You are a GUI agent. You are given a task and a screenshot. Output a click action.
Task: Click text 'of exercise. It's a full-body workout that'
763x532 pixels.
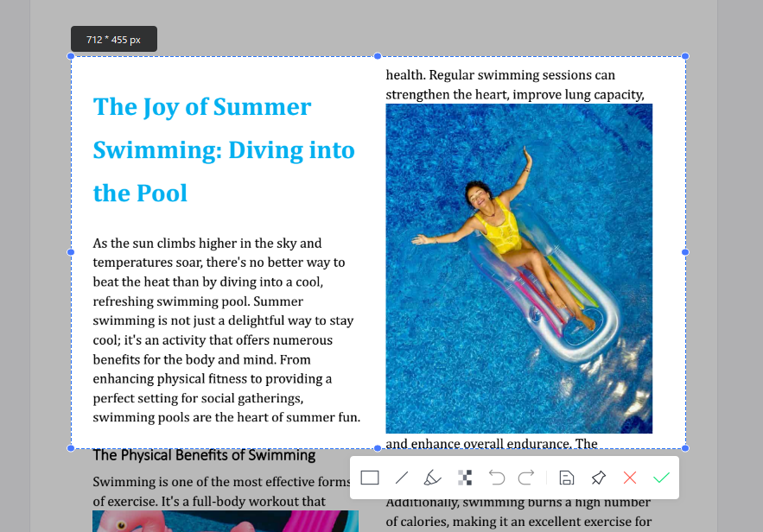click(x=209, y=502)
